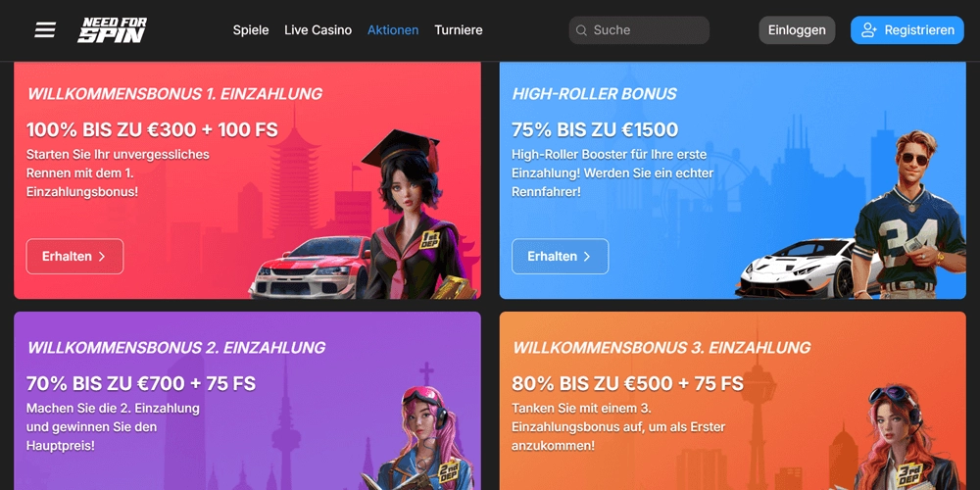Screen dimensions: 980x490
Task: Claim the Willkommensbonus 1. Einzahlung via Erhalten
Action: pyautogui.click(x=75, y=256)
